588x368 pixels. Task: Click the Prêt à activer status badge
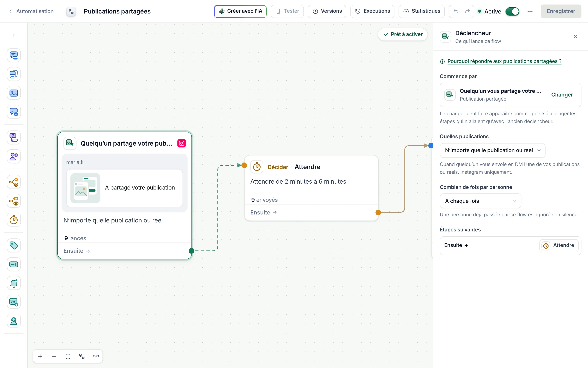[403, 34]
